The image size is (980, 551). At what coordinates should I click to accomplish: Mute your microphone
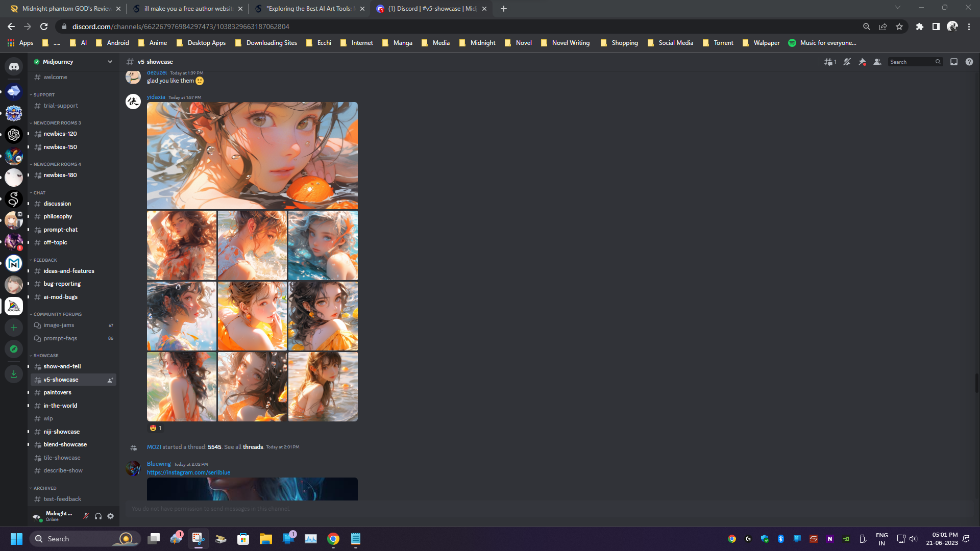pyautogui.click(x=86, y=516)
